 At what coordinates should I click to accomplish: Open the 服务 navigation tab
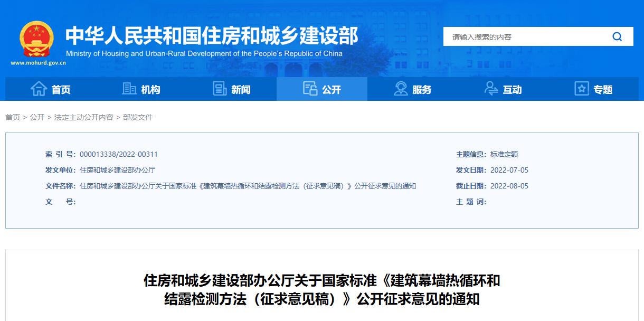pyautogui.click(x=412, y=89)
